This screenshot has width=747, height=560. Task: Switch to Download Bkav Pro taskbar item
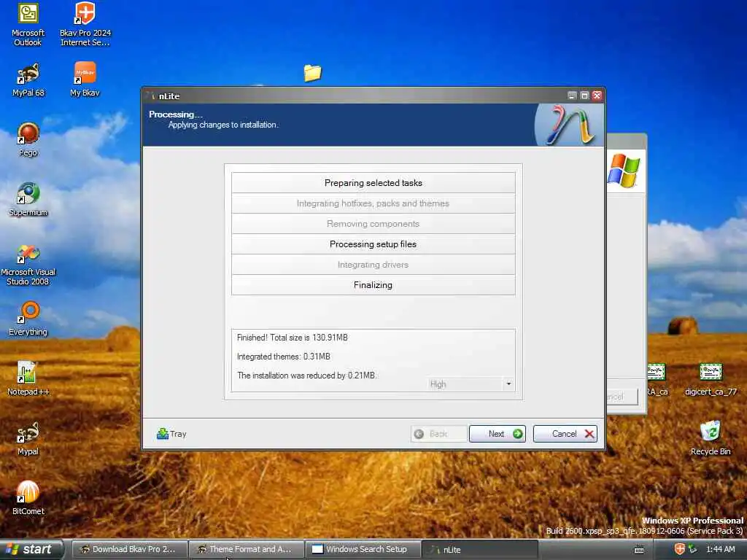pos(130,549)
